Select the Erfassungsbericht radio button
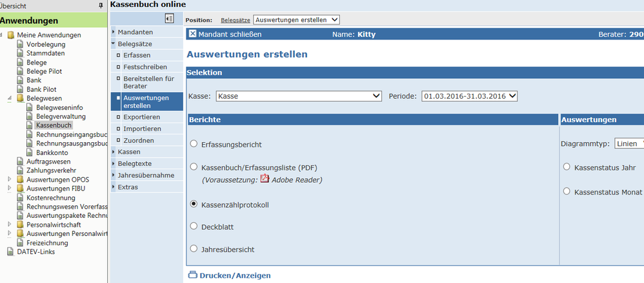 194,144
